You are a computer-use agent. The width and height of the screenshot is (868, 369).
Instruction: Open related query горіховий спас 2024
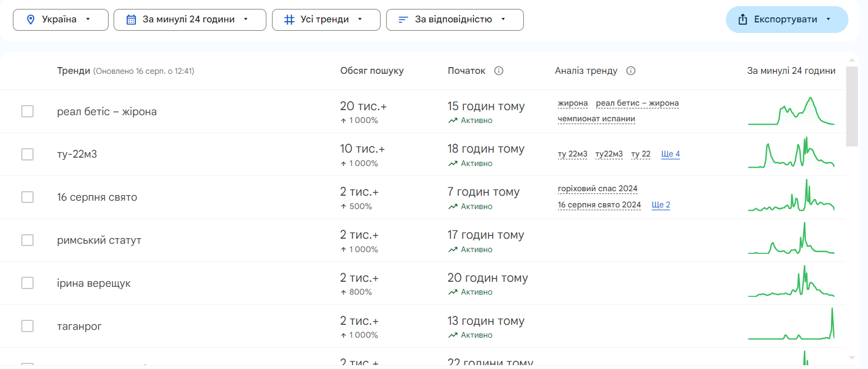pyautogui.click(x=598, y=189)
